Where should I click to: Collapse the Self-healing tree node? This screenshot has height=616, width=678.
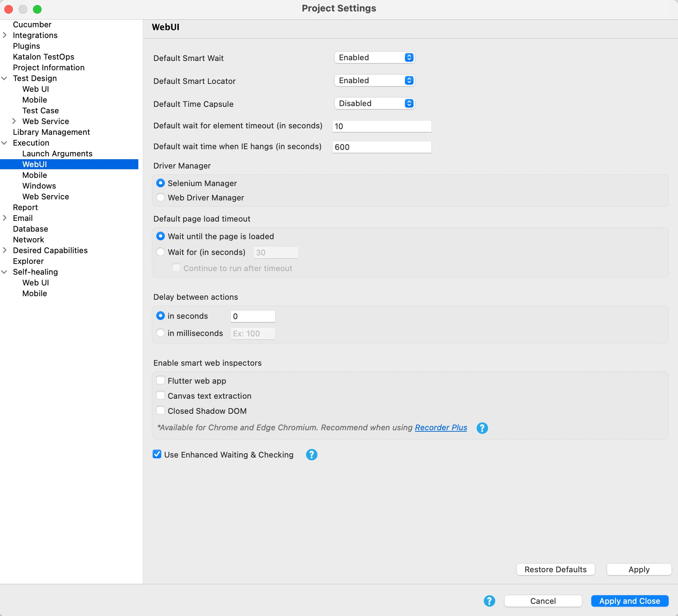pos(5,272)
